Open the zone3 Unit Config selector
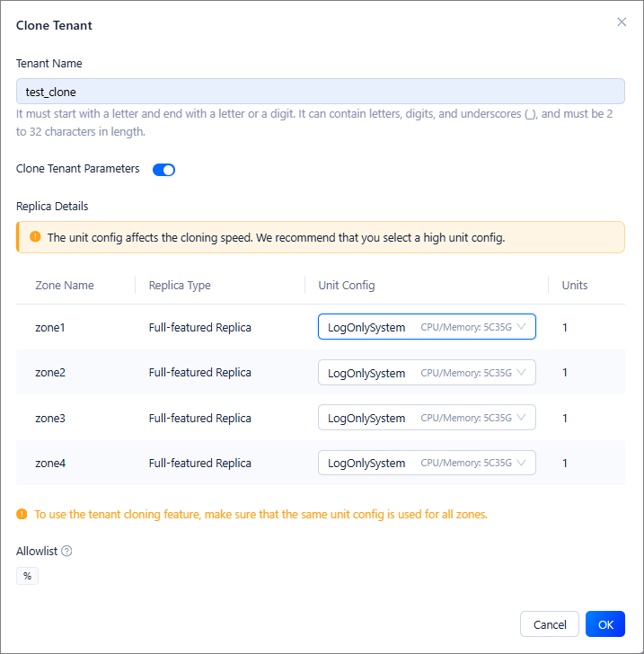The height and width of the screenshot is (654, 644). 427,418
